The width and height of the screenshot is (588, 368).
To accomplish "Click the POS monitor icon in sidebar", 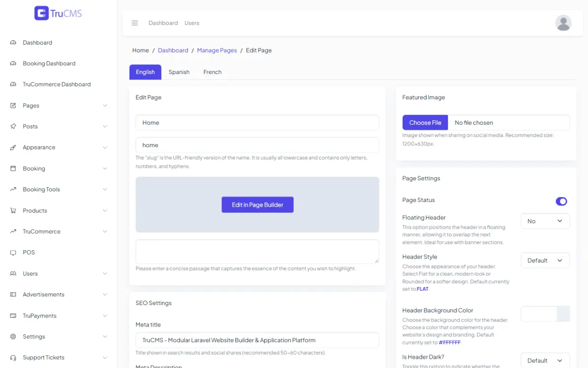I will click(x=13, y=253).
